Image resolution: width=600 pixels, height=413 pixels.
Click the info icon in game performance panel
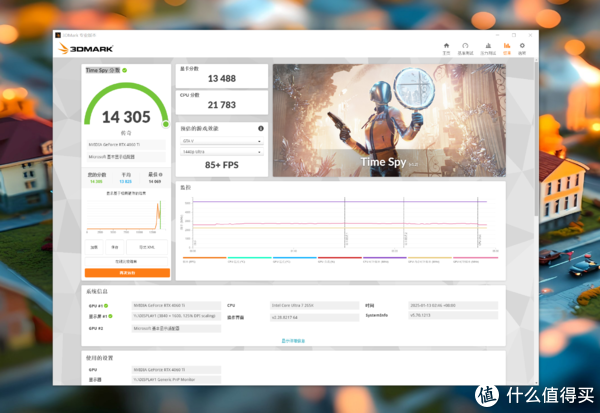pyautogui.click(x=262, y=129)
